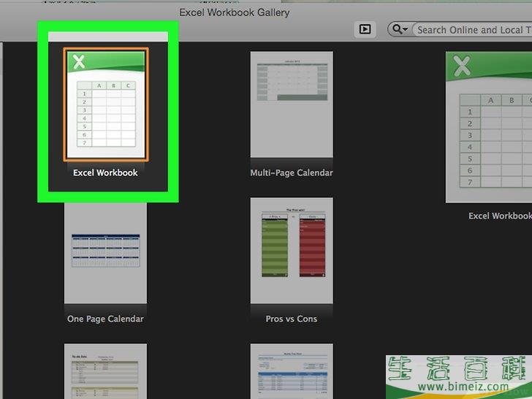The height and width of the screenshot is (399, 532).
Task: Click the 'Multi-Page Calendar' caption text
Action: (x=292, y=172)
